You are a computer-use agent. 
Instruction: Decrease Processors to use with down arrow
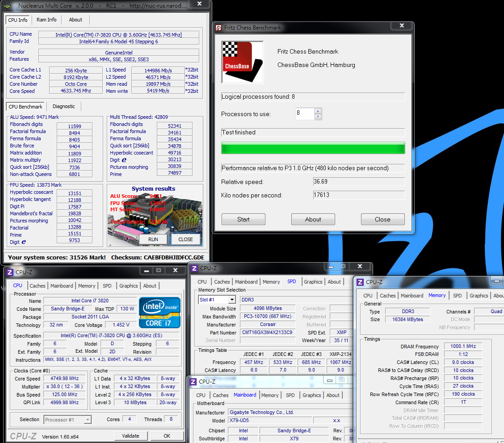[318, 117]
